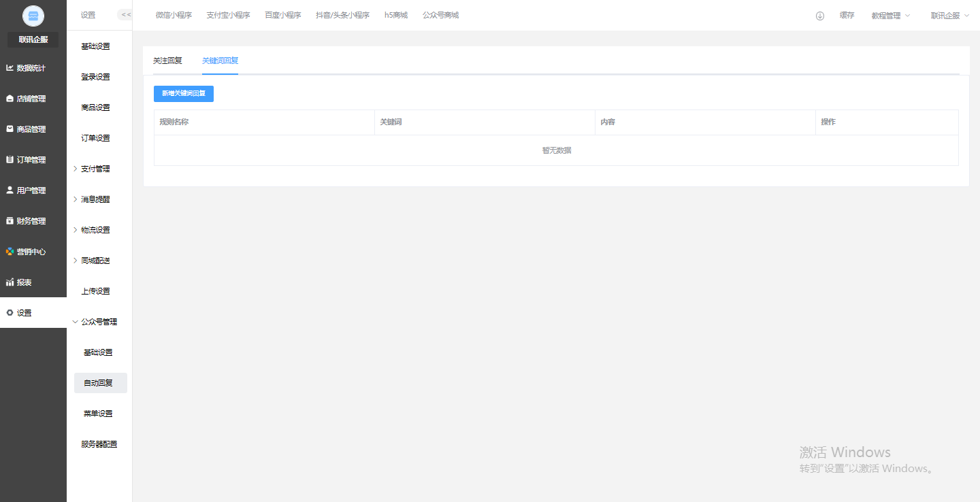Click the 新增关键词回复 button

tap(184, 94)
